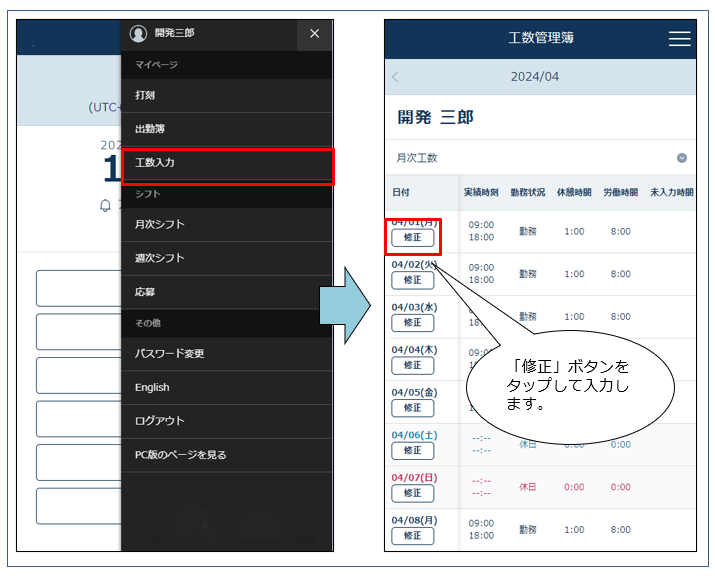The image size is (715, 576).
Task: Open the hamburger menu in 工数管理簿 header
Action: [679, 38]
